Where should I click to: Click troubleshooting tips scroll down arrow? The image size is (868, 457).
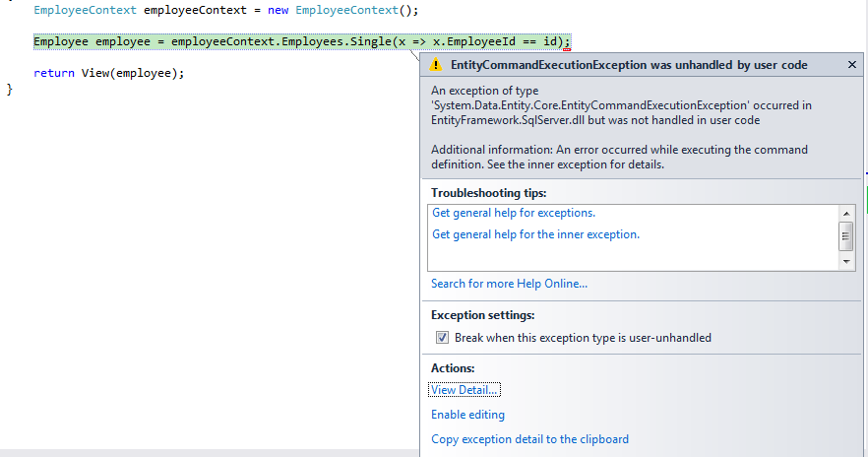pyautogui.click(x=846, y=261)
